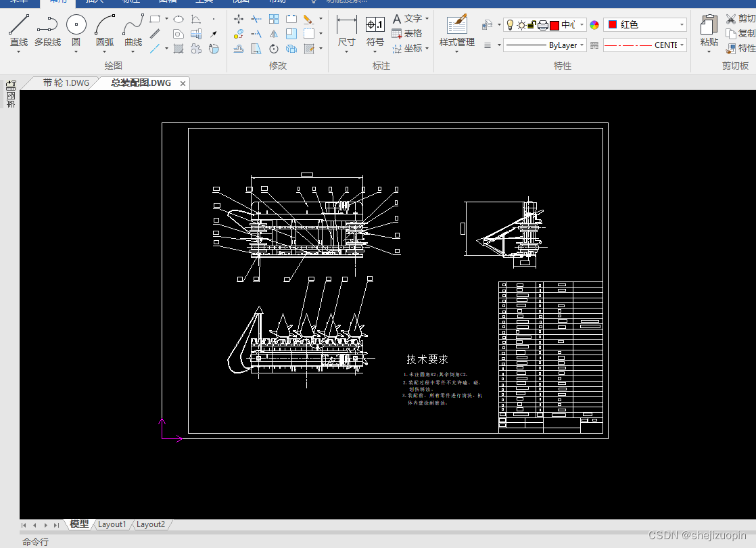Click the 尺寸 dimension tool
The image size is (756, 548).
(346, 31)
